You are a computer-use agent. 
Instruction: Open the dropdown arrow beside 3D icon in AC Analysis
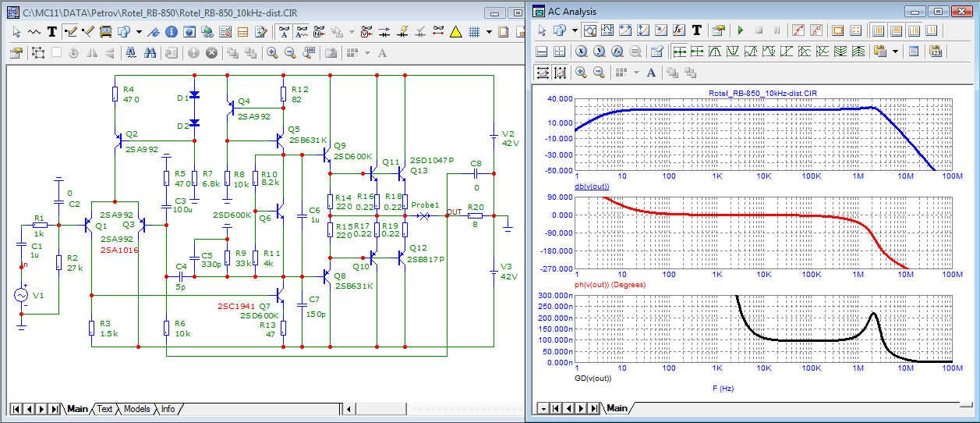coord(575,30)
